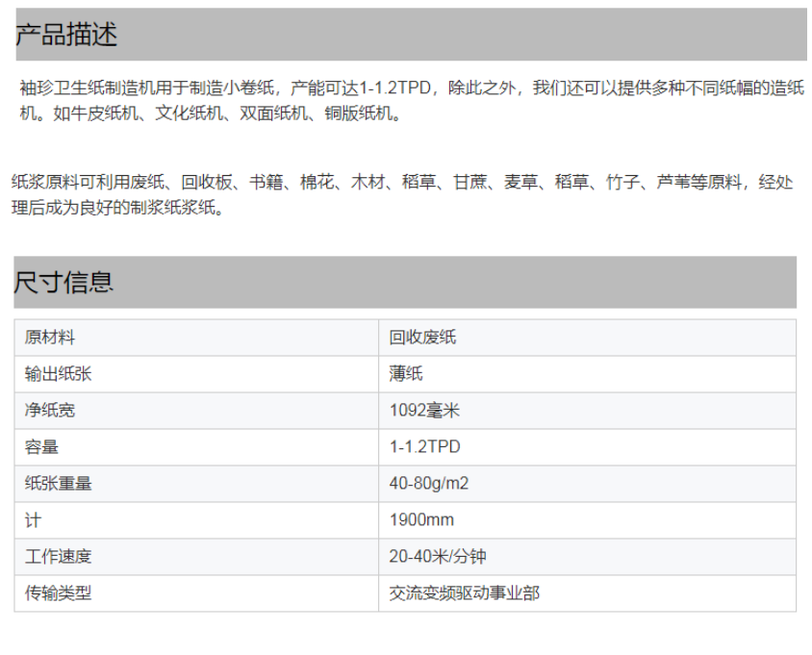Select the 原材料 table cell

50,338
